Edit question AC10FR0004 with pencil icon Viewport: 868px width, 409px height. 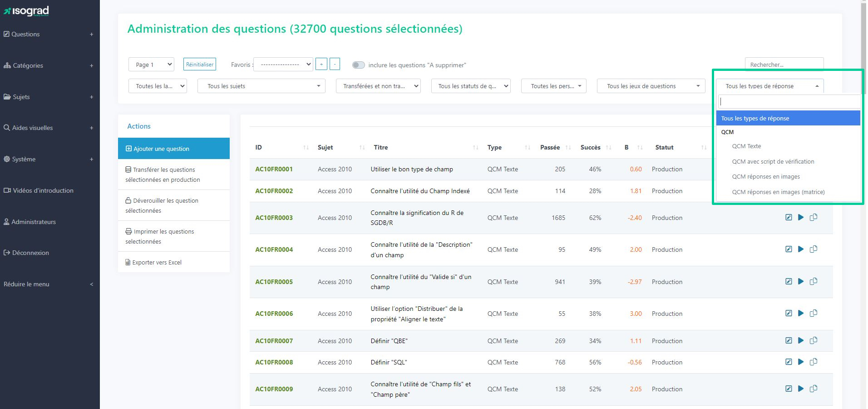tap(789, 249)
